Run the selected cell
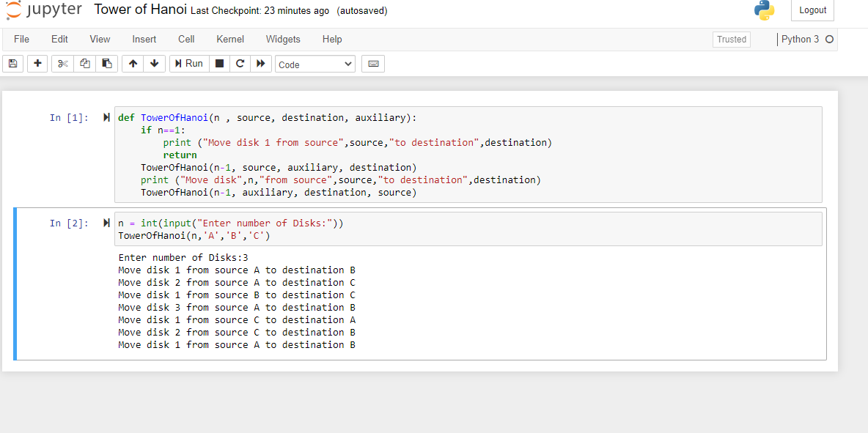 point(188,64)
